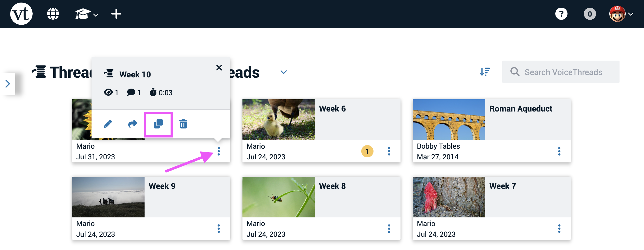
Task: Expand the Threads heading dropdown chevron
Action: 284,72
